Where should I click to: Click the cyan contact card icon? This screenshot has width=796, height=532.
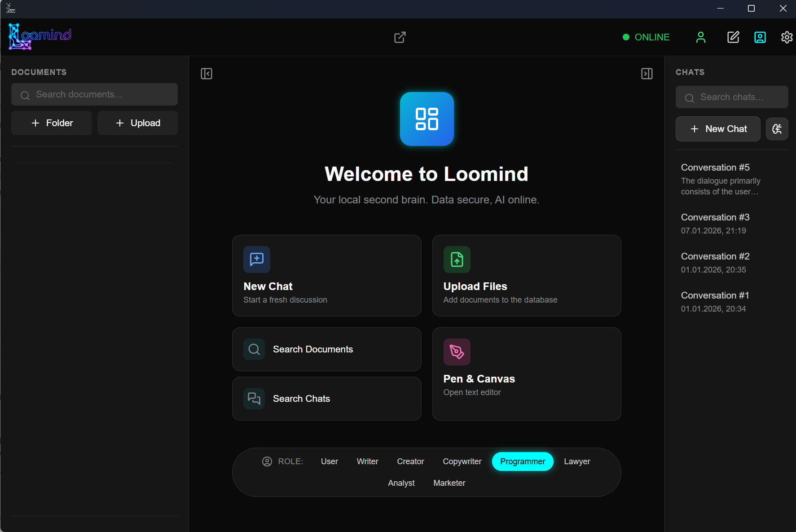click(x=760, y=37)
